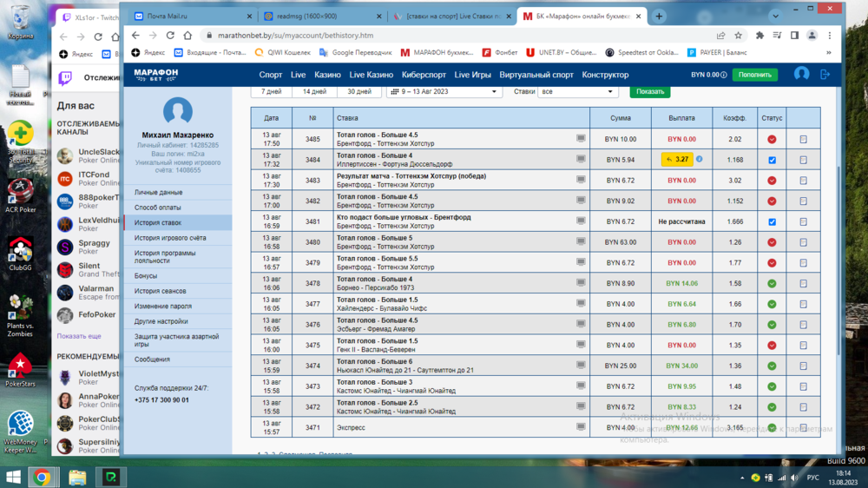Bookmark this page with the star icon
Viewport: 868px width, 488px height.
(x=738, y=36)
